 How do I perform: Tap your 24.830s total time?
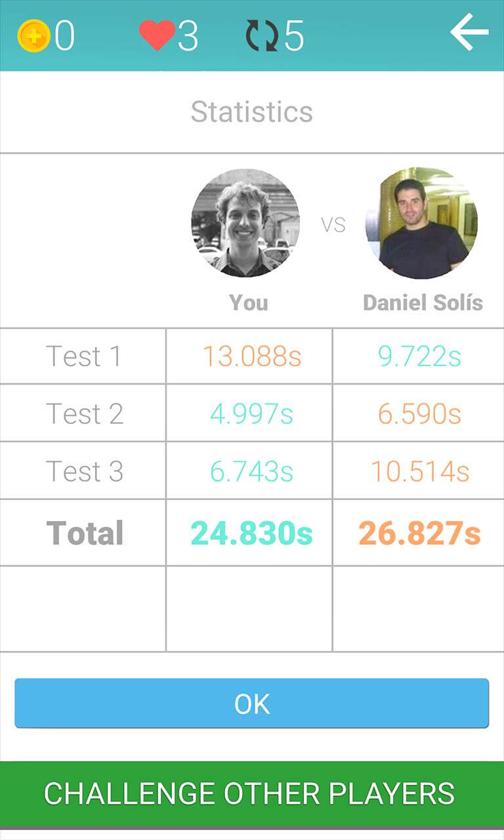[x=251, y=534]
